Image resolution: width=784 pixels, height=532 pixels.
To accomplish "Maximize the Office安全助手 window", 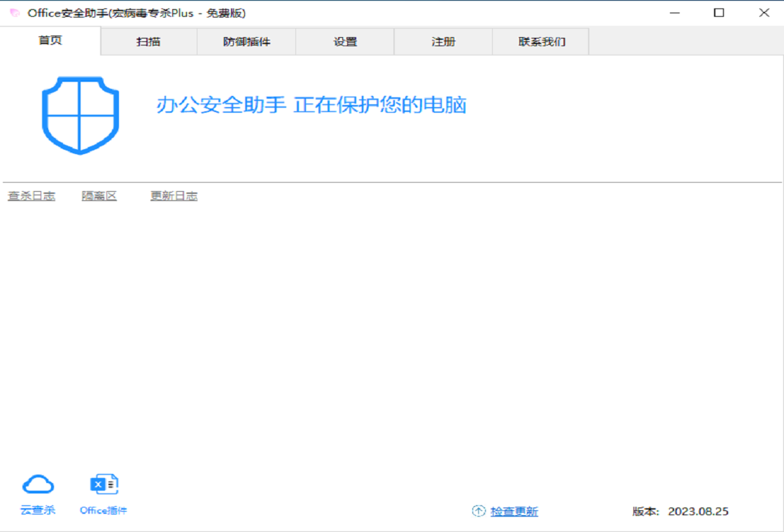I will point(719,13).
